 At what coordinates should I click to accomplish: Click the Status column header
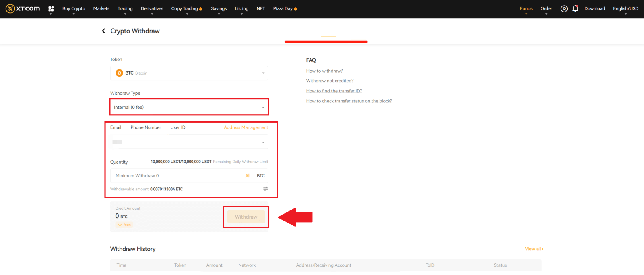(x=500, y=265)
